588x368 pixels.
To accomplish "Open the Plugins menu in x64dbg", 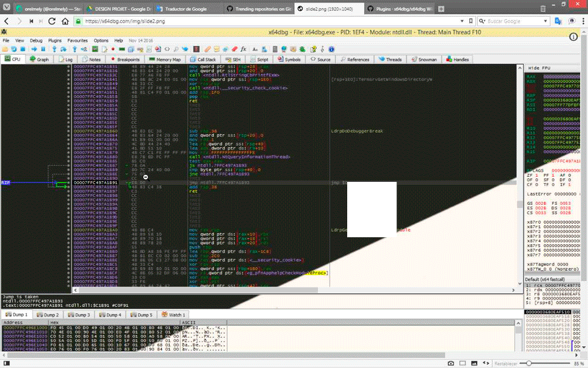I will (x=55, y=40).
